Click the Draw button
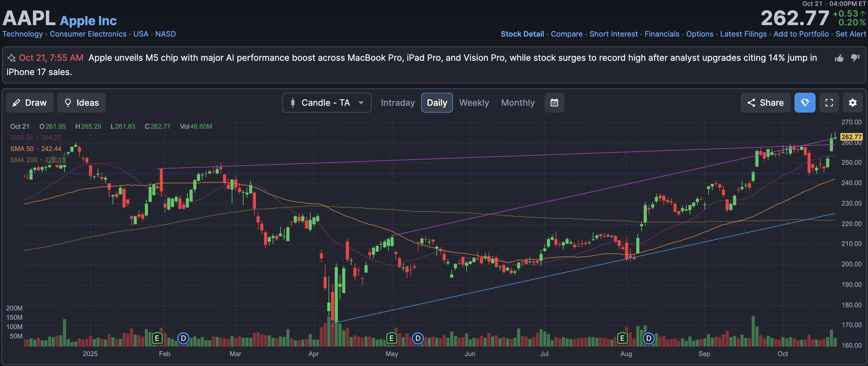 [x=30, y=103]
